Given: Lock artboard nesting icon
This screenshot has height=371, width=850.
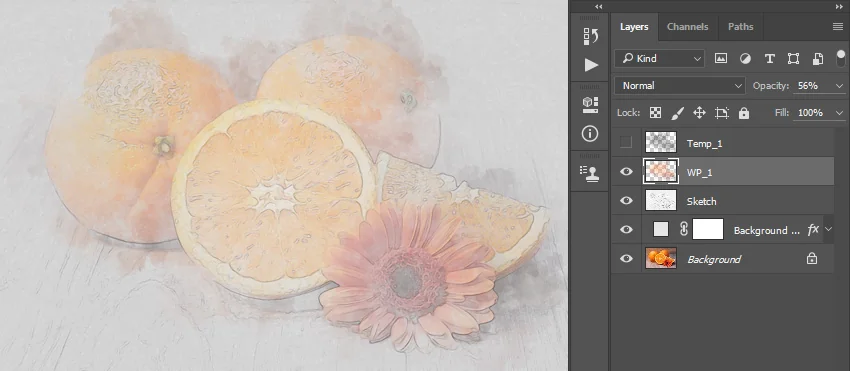Looking at the screenshot, I should [722, 113].
